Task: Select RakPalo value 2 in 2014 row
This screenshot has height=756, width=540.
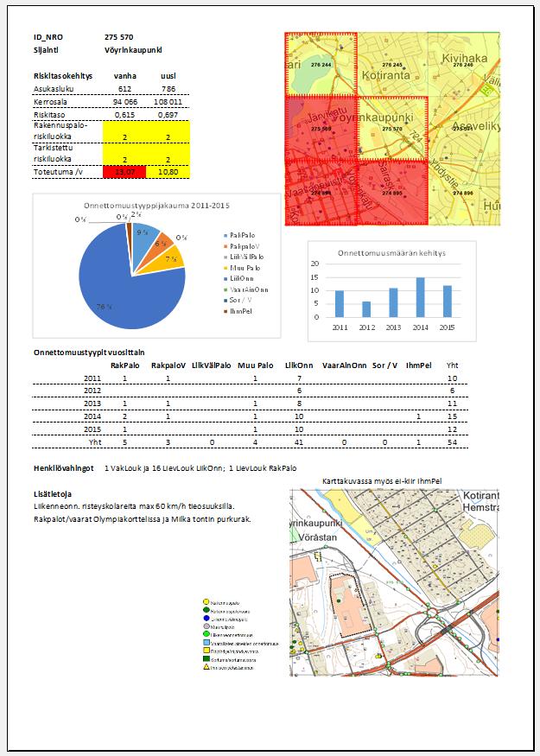Action: (125, 416)
